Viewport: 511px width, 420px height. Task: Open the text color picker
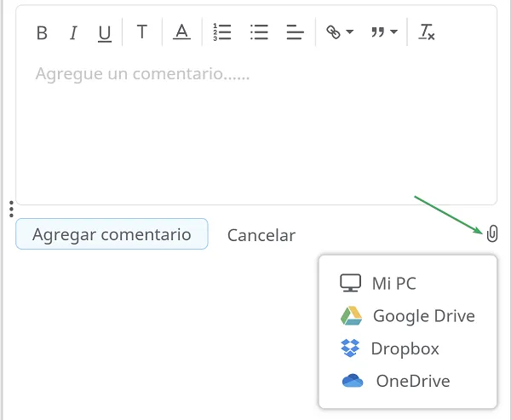pyautogui.click(x=181, y=32)
